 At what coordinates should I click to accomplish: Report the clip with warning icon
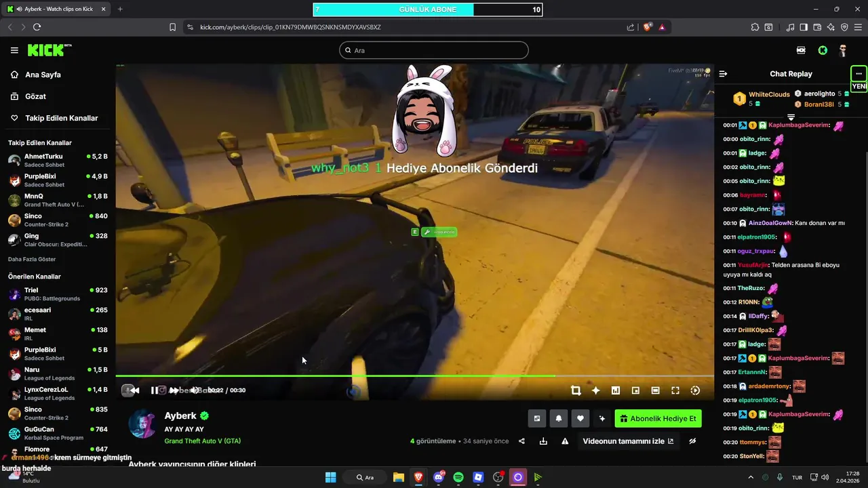pyautogui.click(x=565, y=441)
